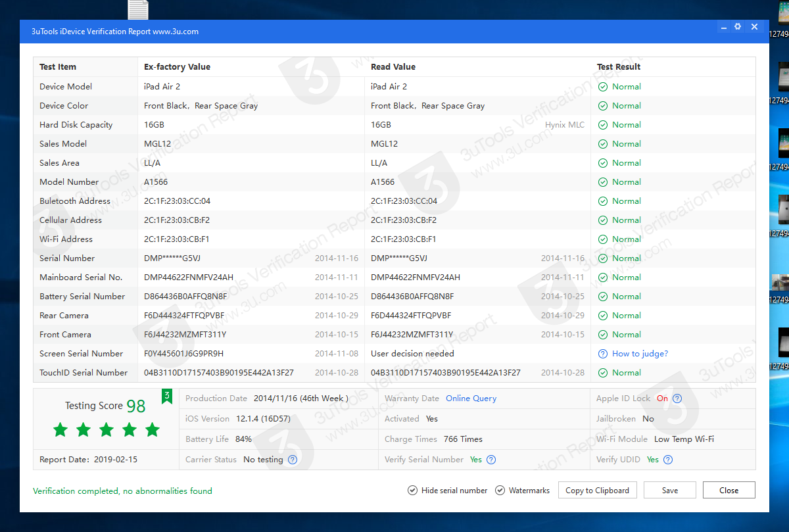Click the Read Value column header
789x532 pixels.
(393, 67)
